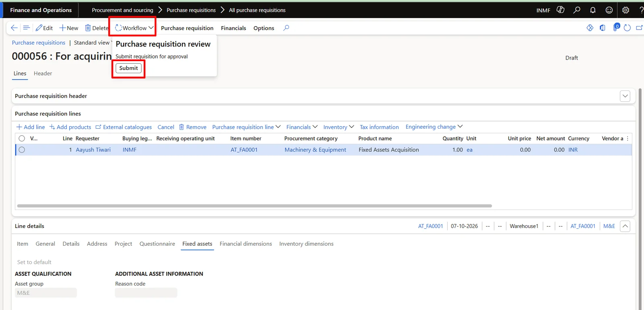Switch to the Financial dimensions tab
This screenshot has width=644, height=310.
point(246,244)
